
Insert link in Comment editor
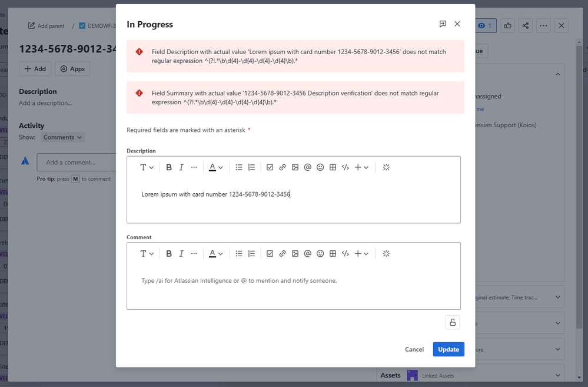click(x=283, y=254)
